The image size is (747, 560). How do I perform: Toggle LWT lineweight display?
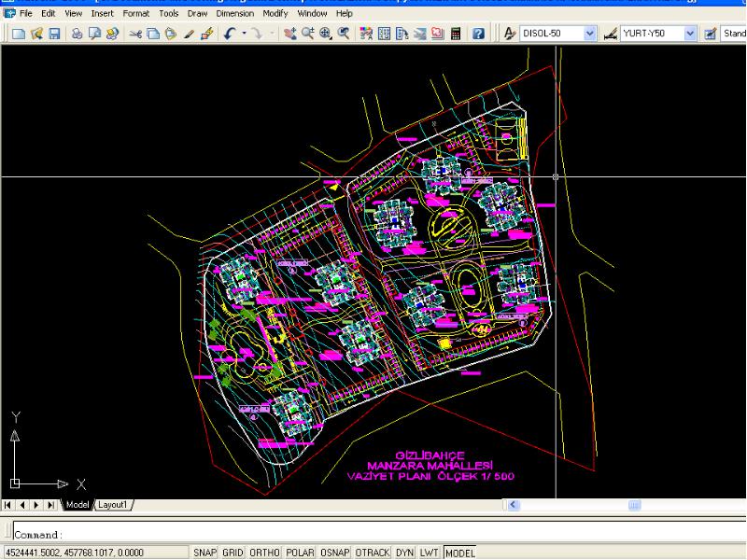click(x=430, y=553)
